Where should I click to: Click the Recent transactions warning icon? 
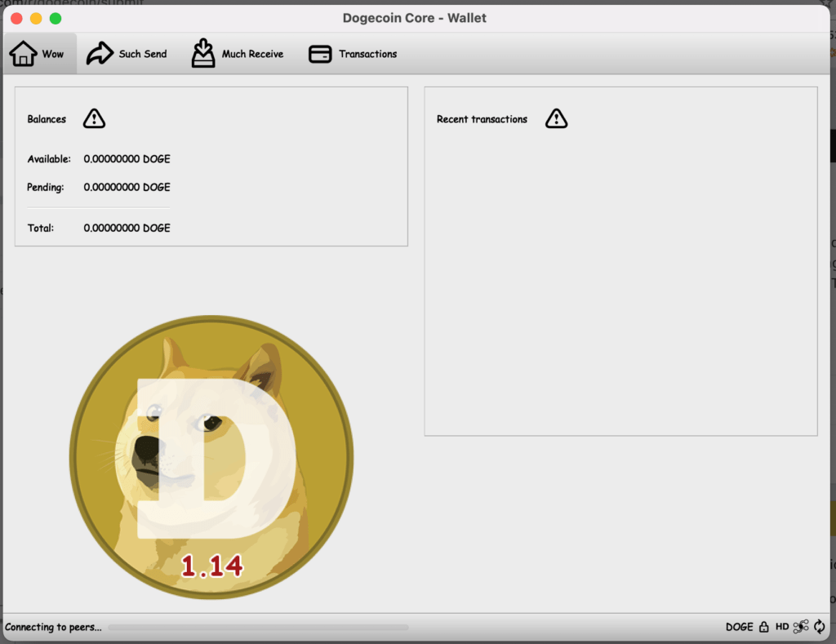click(x=556, y=119)
